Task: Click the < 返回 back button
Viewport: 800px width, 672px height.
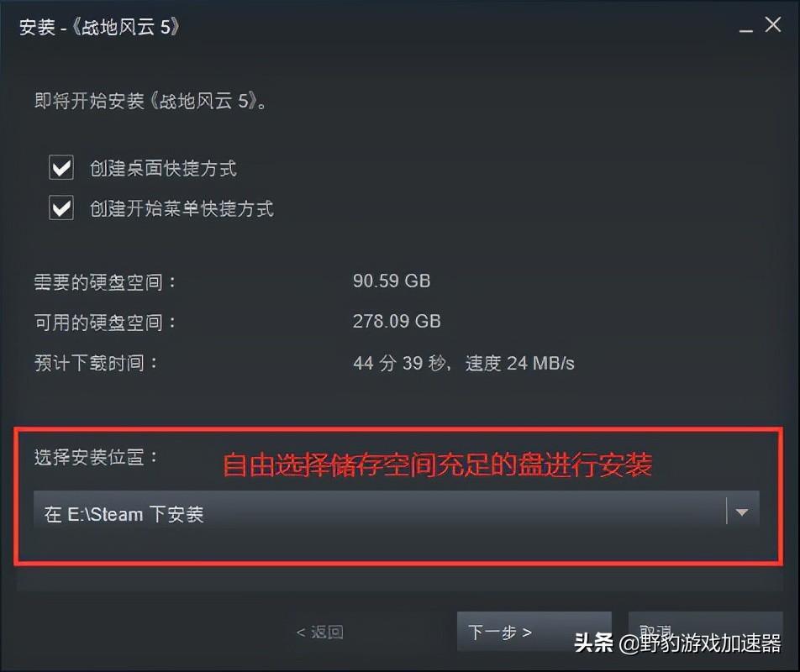Action: click(x=320, y=633)
